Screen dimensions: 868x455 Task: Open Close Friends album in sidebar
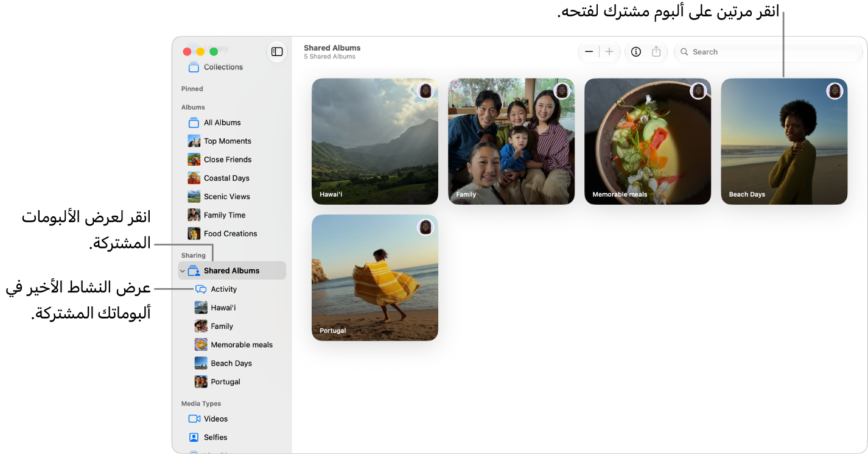[232, 160]
